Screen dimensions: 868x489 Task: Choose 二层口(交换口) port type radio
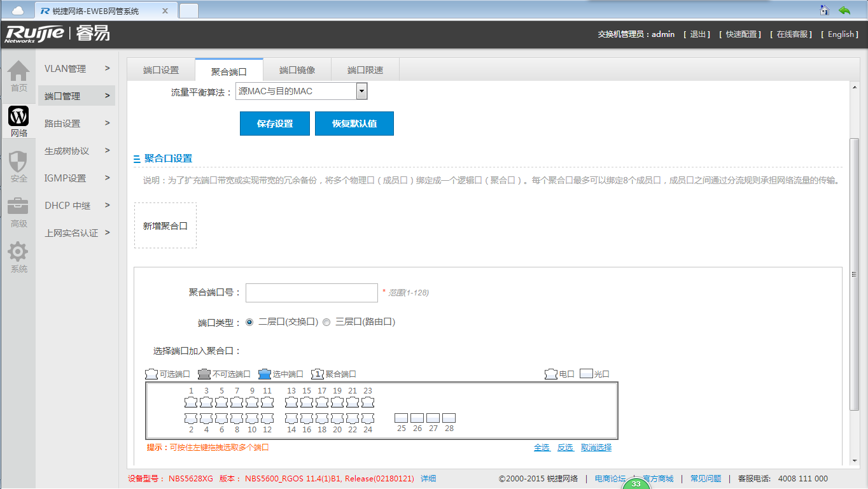tap(249, 322)
